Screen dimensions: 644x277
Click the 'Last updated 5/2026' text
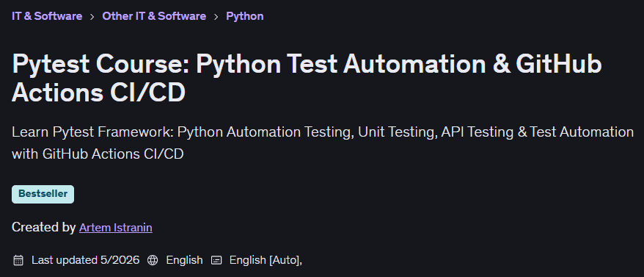coord(85,260)
